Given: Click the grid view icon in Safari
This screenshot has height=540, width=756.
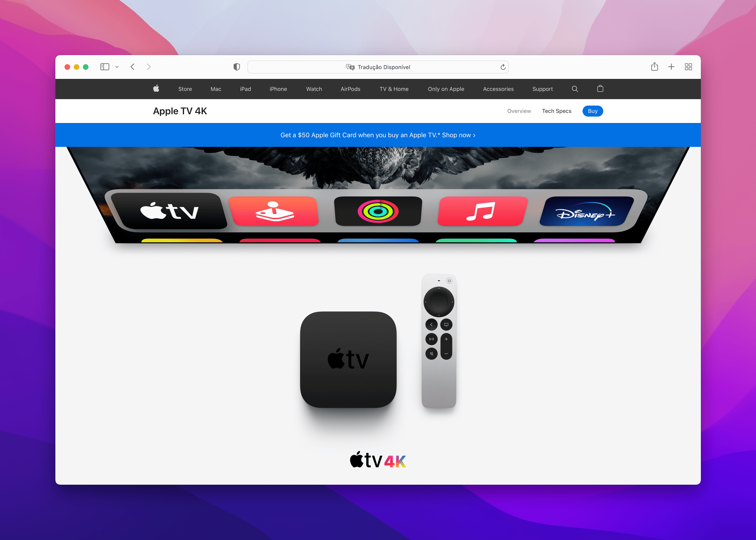Looking at the screenshot, I should click(688, 66).
